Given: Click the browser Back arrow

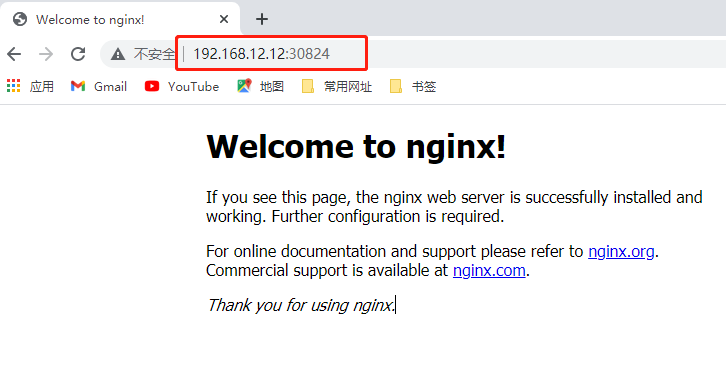Looking at the screenshot, I should coord(14,54).
